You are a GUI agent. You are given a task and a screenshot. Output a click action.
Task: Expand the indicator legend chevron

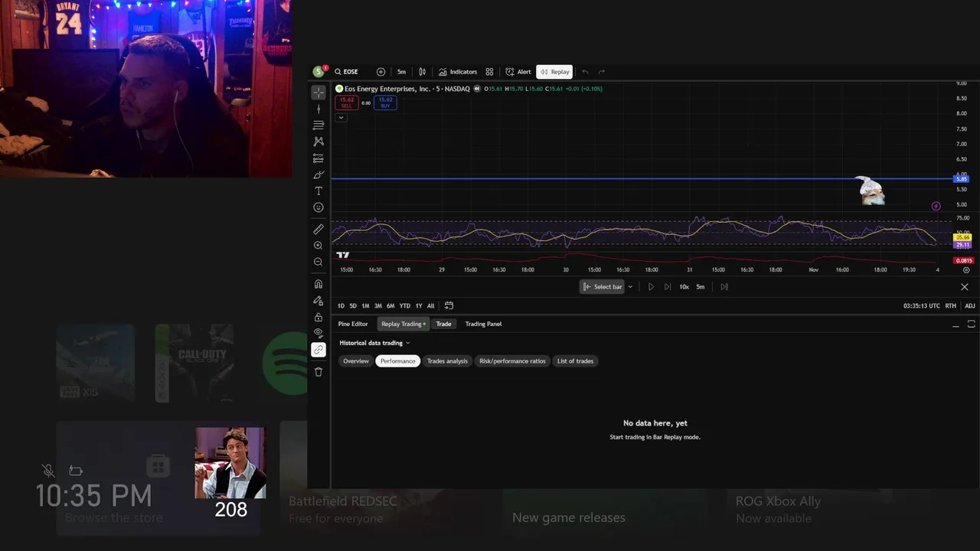tap(341, 117)
